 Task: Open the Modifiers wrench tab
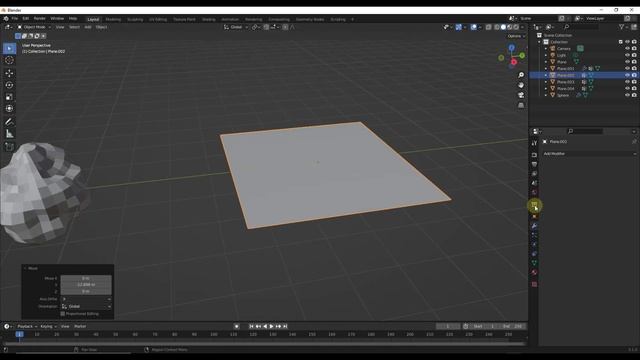coord(534,226)
